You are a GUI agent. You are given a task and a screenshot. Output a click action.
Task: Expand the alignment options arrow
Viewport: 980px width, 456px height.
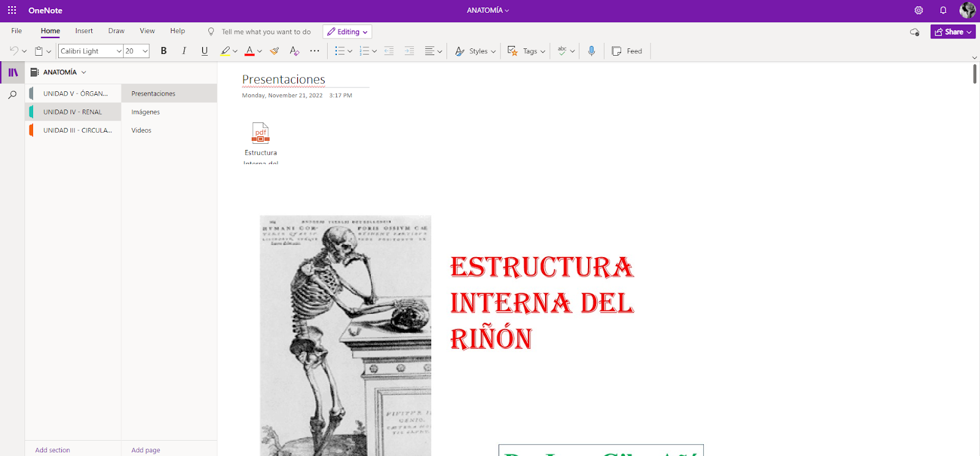pos(440,51)
